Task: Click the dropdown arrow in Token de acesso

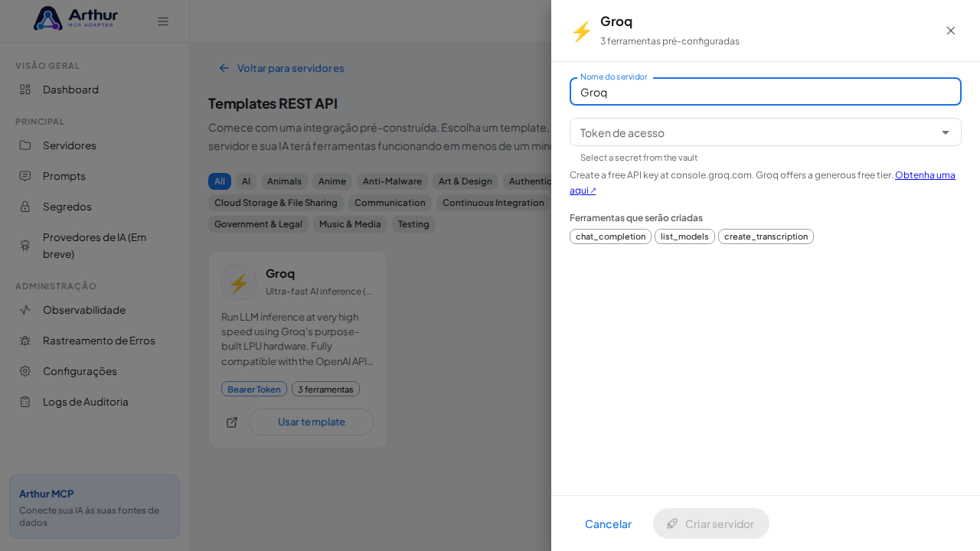Action: 946,132
